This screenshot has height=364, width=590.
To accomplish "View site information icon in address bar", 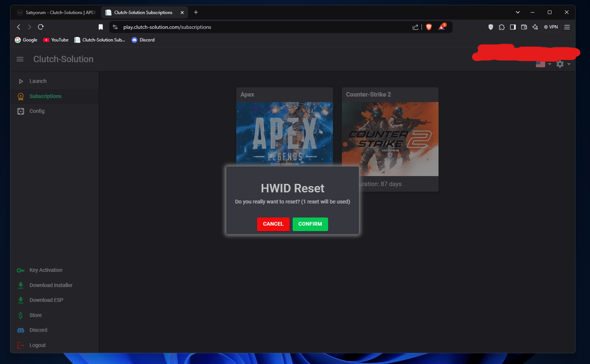I will [115, 27].
